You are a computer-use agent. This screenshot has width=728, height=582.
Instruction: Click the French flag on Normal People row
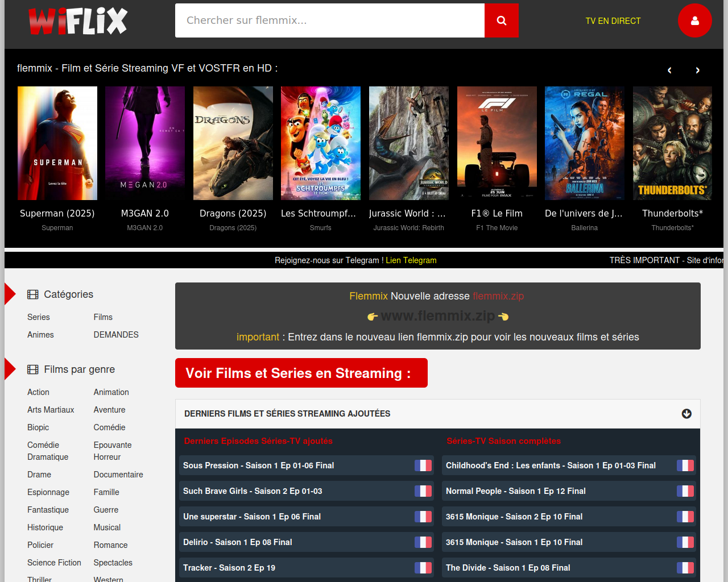tap(685, 491)
